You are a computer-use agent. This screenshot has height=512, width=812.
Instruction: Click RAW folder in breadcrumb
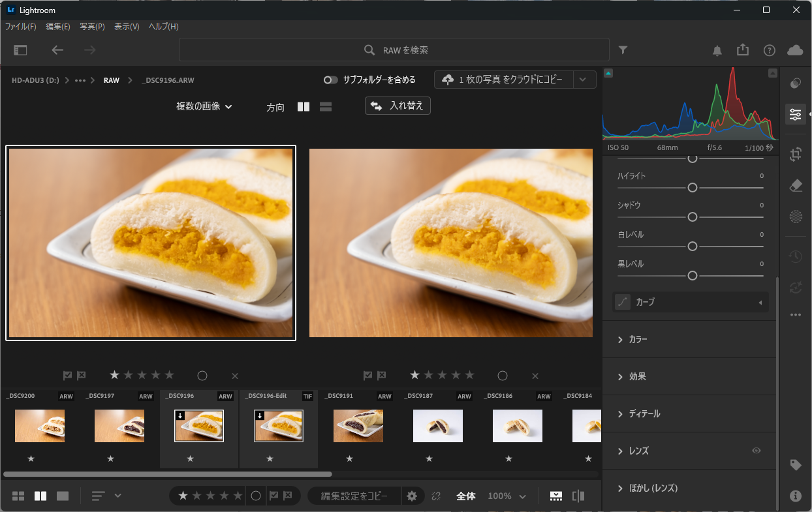pyautogui.click(x=112, y=80)
